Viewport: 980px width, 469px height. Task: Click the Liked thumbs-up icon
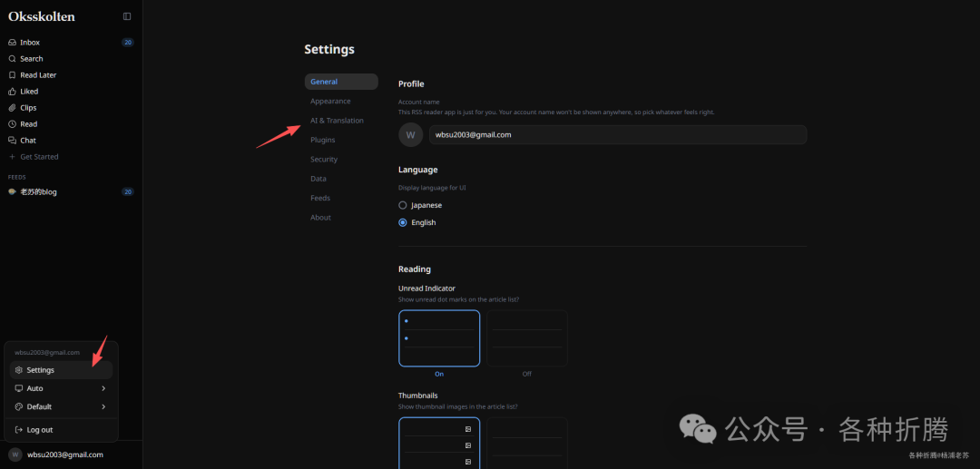12,92
